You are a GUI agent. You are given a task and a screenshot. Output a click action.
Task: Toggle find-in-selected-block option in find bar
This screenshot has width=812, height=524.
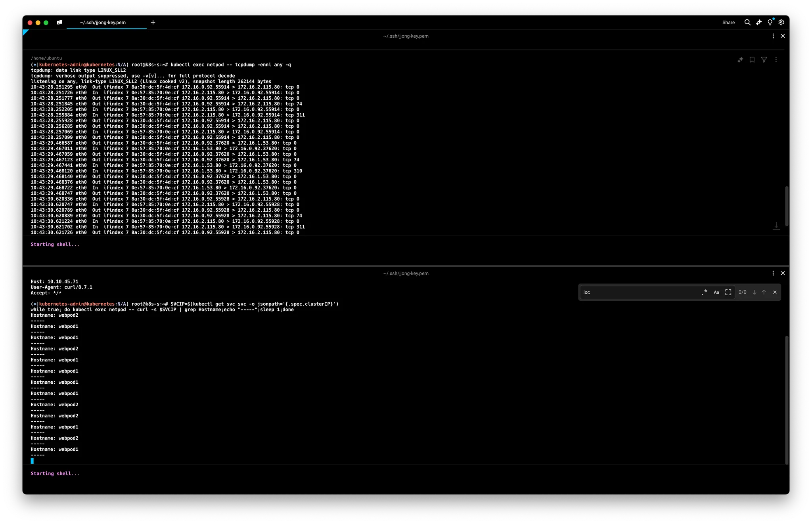click(x=728, y=292)
